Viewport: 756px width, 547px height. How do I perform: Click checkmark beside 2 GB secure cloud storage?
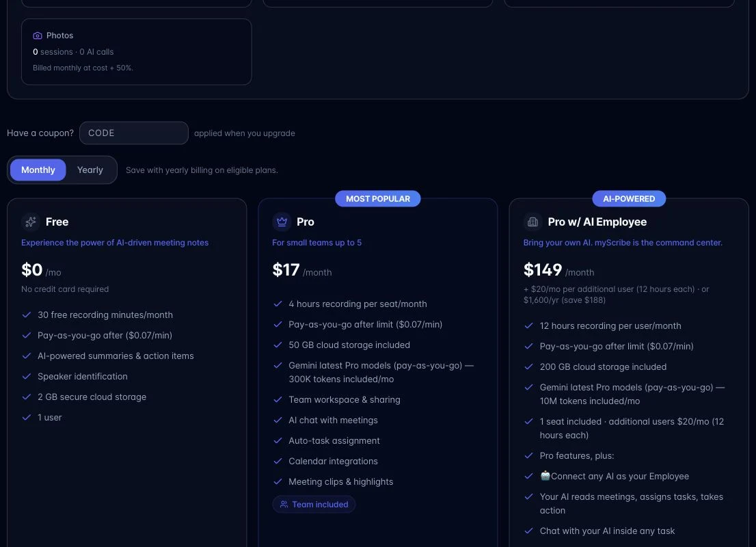[x=27, y=397]
